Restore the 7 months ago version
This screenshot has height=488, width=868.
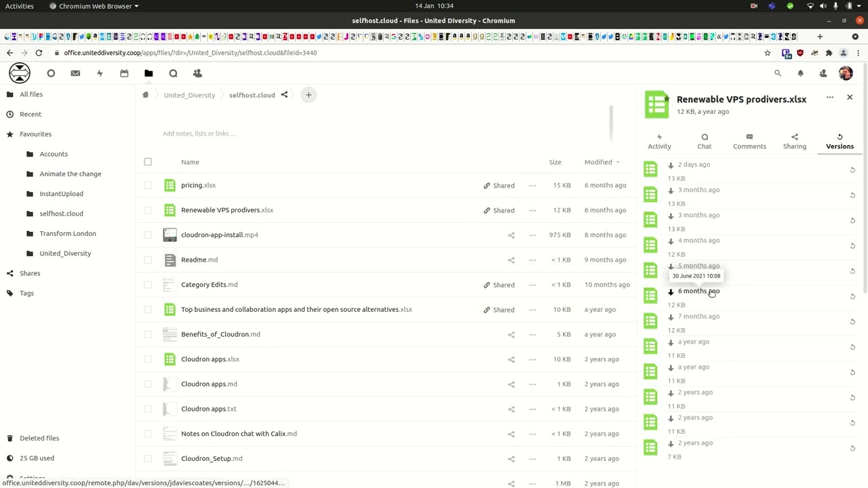tap(852, 322)
